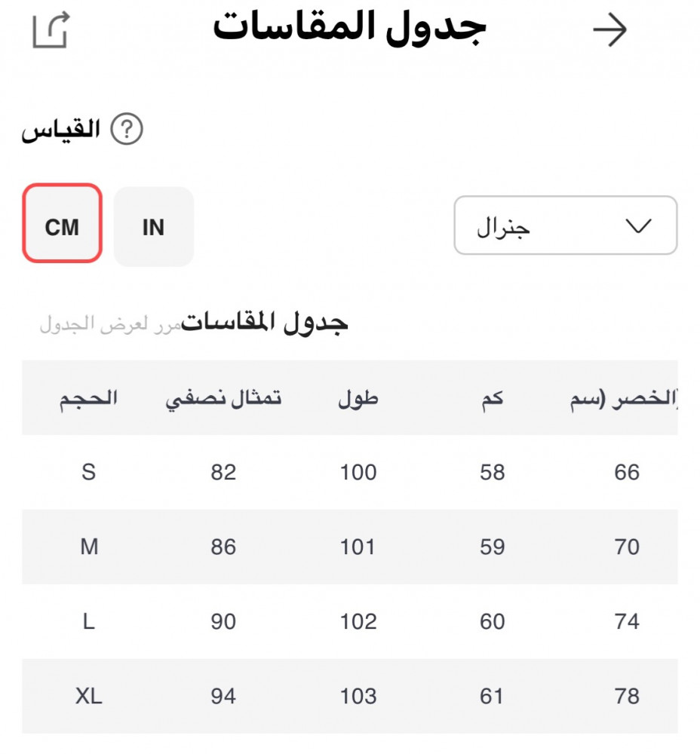Click the تمثال نصفي column header
Image resolution: width=700 pixels, height=754 pixels.
click(x=223, y=398)
